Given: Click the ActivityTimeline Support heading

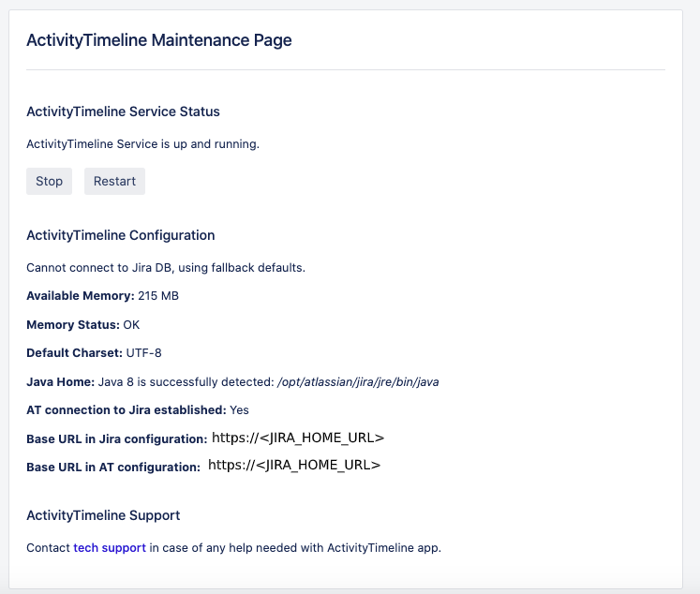Looking at the screenshot, I should click(x=103, y=515).
